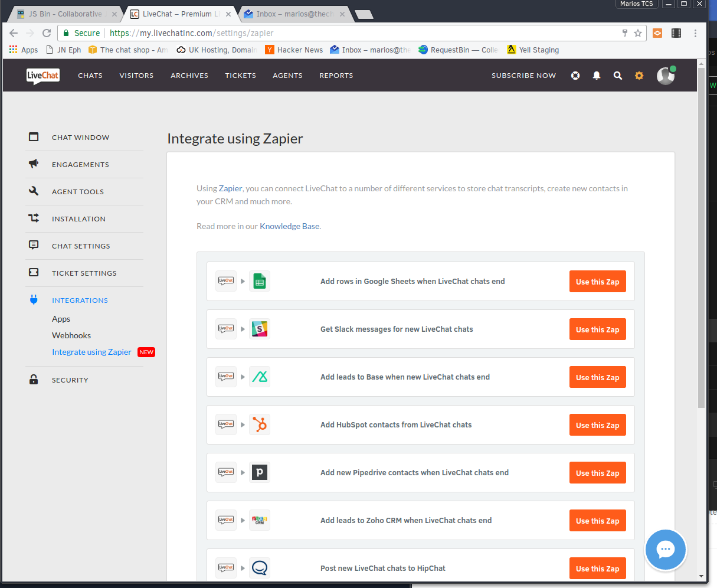Click the browser address bar URL
Screen dimensions: 717x588
click(191, 33)
